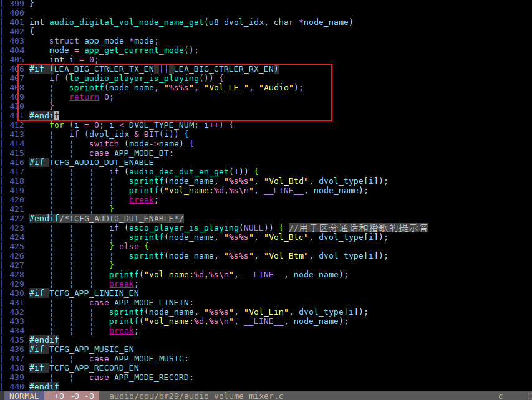Screen dimensions: 532x400
Task: Place cursor on app_get_current_mode call
Action: pyautogui.click(x=134, y=50)
